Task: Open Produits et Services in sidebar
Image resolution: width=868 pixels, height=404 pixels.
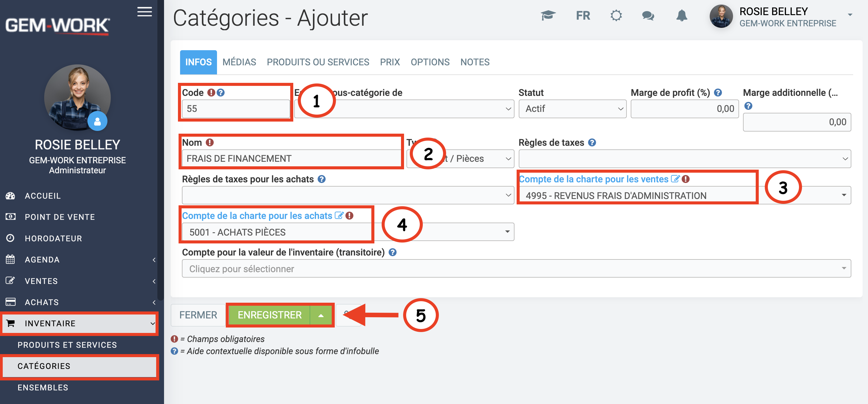Action: click(x=67, y=345)
